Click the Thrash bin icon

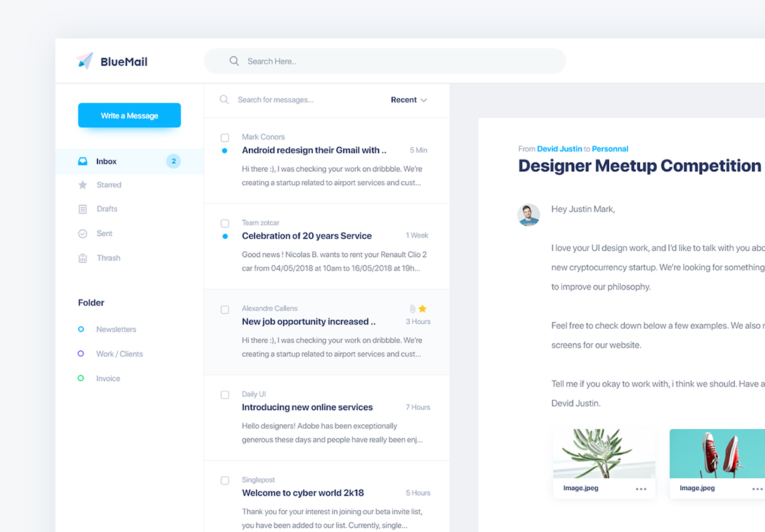coord(82,258)
